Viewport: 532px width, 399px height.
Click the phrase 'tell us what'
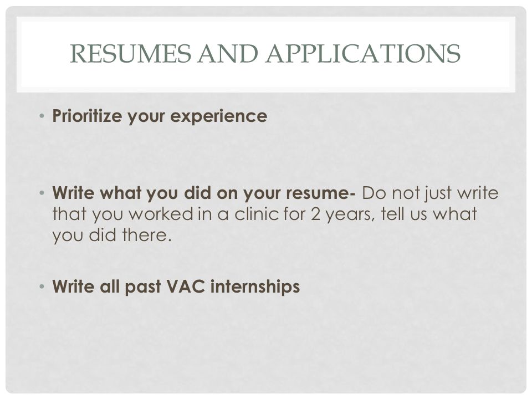[x=429, y=214]
